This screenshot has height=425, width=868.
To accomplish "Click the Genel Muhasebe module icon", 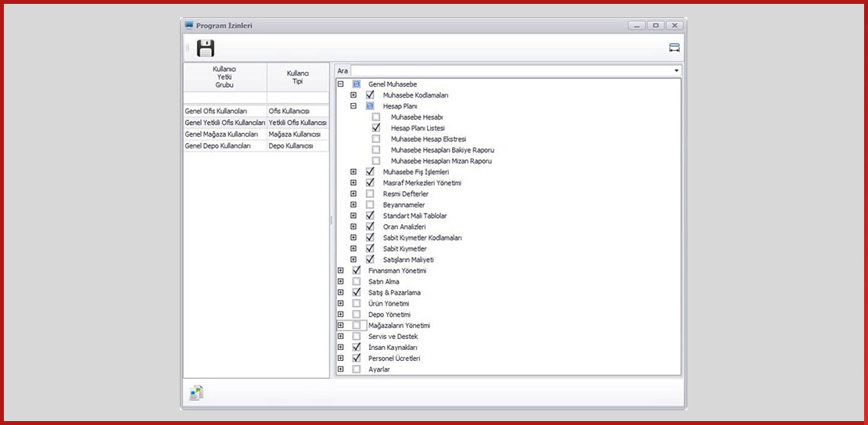I will [356, 84].
